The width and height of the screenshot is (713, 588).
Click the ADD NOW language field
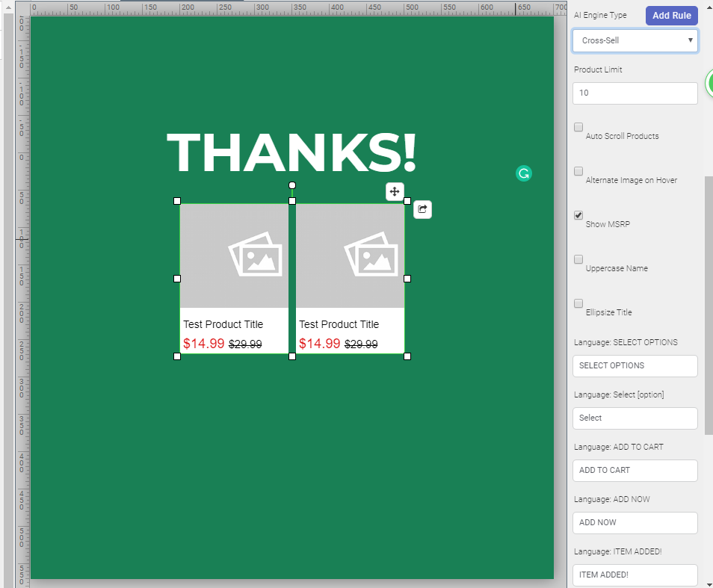(x=635, y=522)
